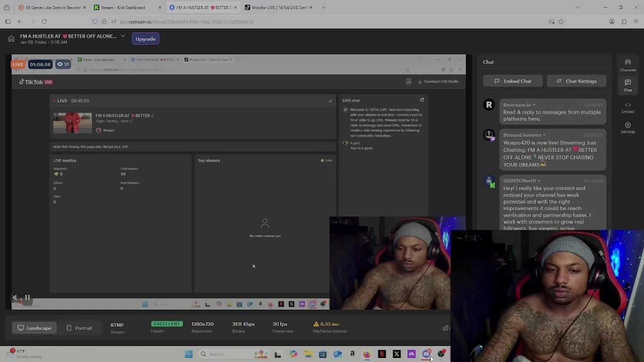Open the weather widget on taskbar
The height and width of the screenshot is (362, 644).
(x=25, y=354)
